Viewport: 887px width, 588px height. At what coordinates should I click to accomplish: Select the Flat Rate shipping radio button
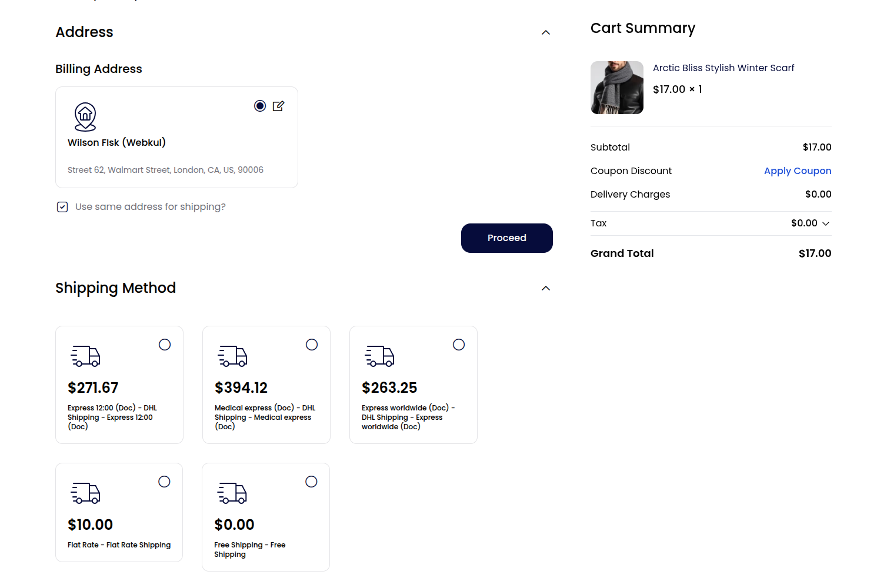click(164, 481)
